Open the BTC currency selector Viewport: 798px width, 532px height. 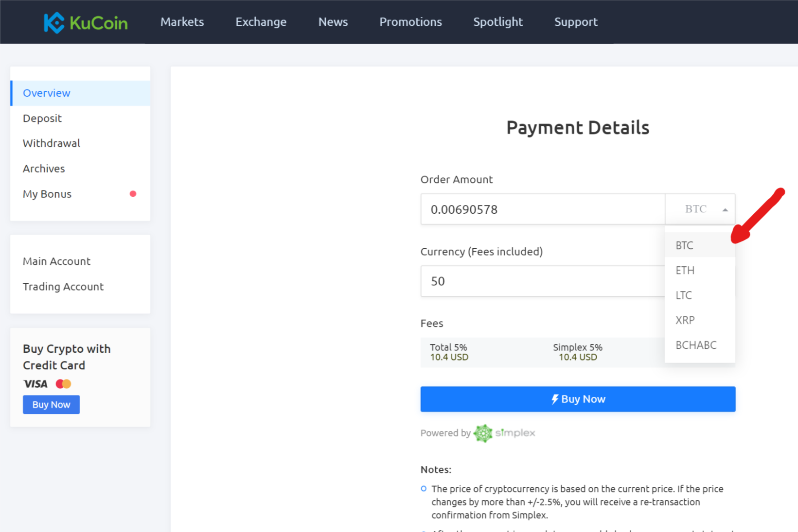point(699,209)
